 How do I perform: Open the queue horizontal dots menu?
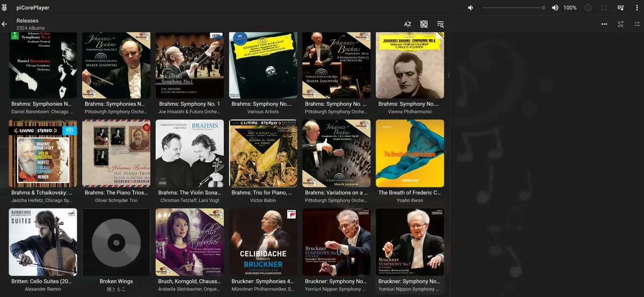[x=604, y=24]
